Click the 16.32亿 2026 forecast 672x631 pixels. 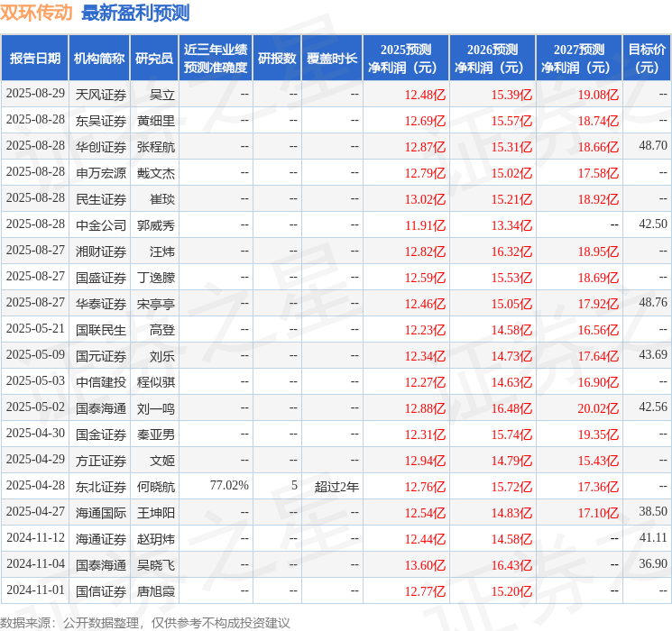coord(511,251)
